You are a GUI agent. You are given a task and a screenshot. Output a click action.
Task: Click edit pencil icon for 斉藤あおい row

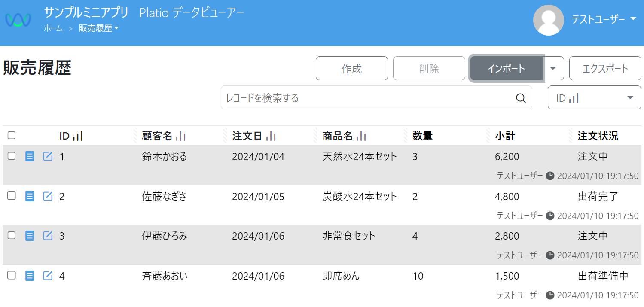tap(48, 276)
